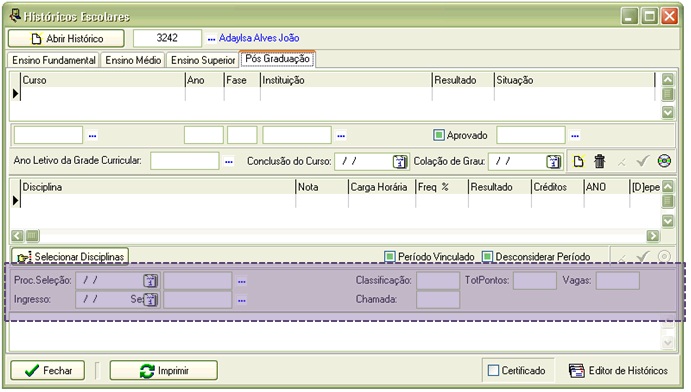Viewport: 691px width, 392px height.
Task: Click student name Adaylsa Alves João
Action: click(259, 38)
